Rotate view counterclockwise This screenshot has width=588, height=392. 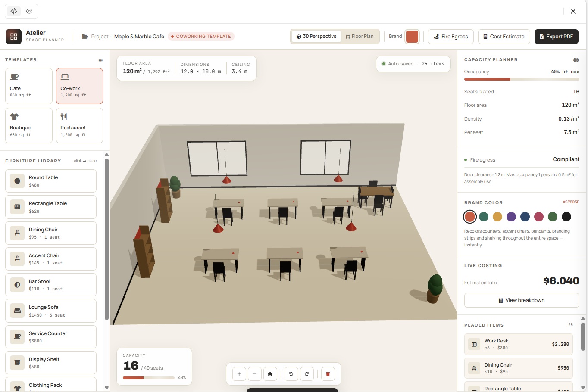(291, 374)
